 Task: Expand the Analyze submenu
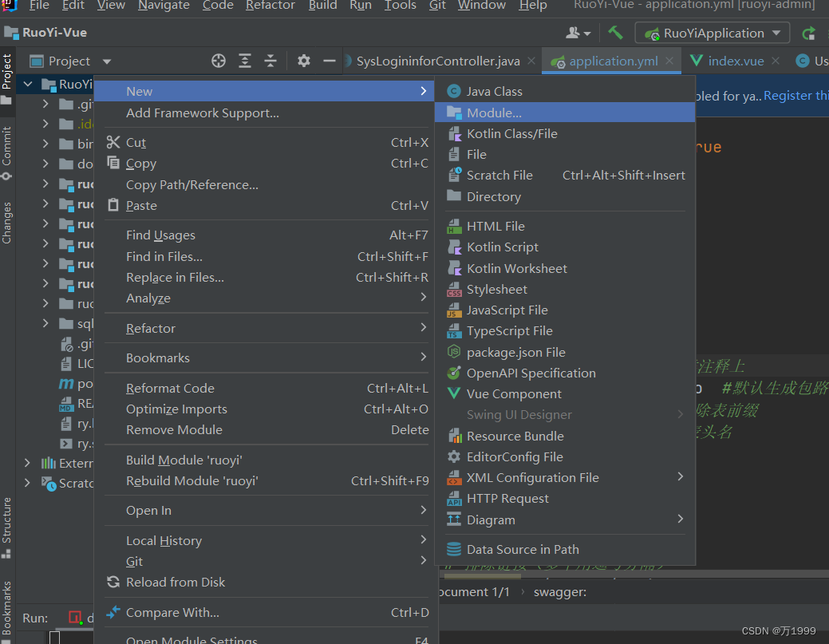pyautogui.click(x=264, y=298)
